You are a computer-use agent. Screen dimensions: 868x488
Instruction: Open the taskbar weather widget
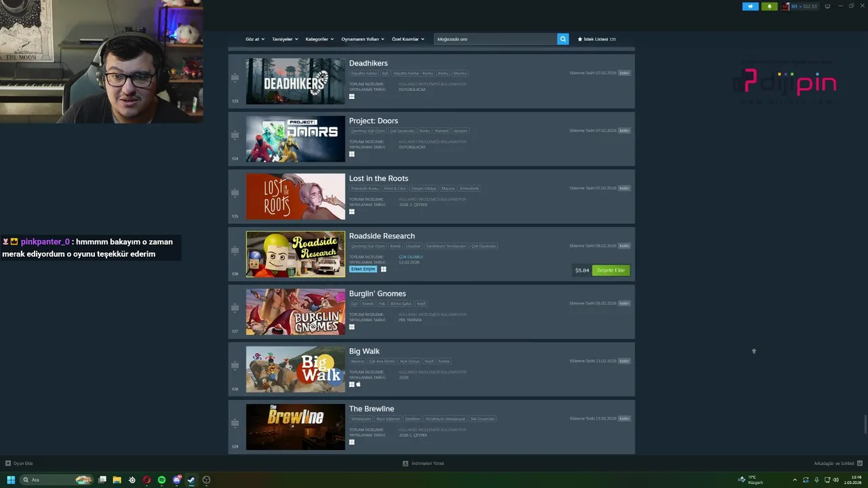point(751,480)
